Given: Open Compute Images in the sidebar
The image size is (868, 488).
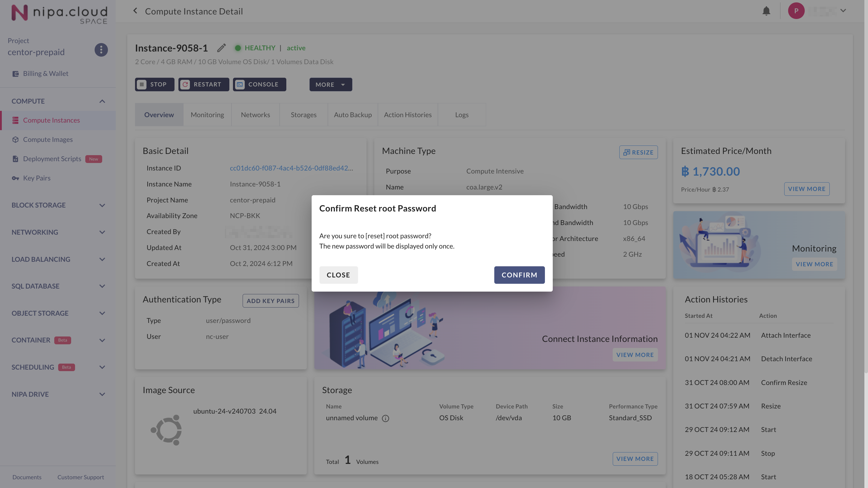Looking at the screenshot, I should pos(48,139).
